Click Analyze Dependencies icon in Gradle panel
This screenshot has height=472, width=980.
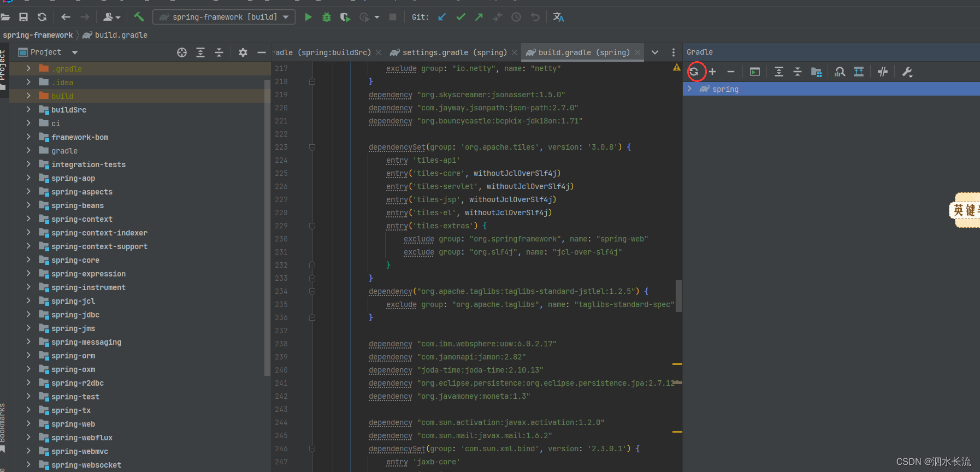pyautogui.click(x=840, y=72)
